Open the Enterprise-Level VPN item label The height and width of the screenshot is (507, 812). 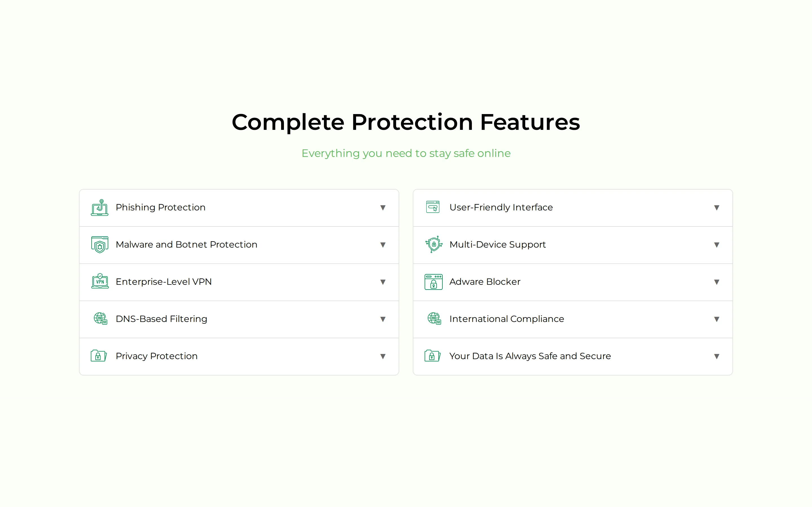pyautogui.click(x=164, y=282)
